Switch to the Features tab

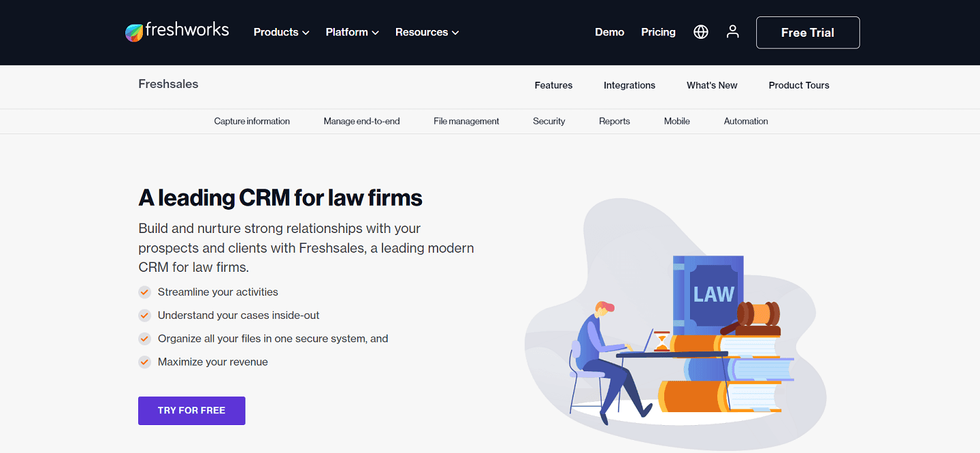553,85
